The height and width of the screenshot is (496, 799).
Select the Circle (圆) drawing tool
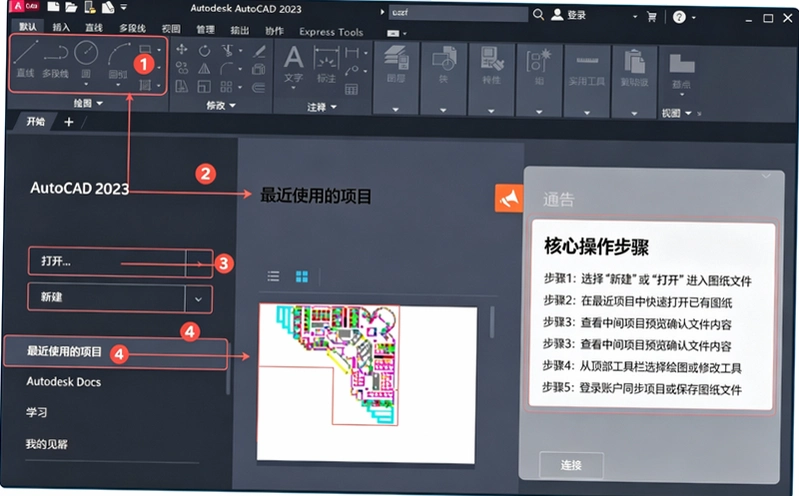(86, 59)
